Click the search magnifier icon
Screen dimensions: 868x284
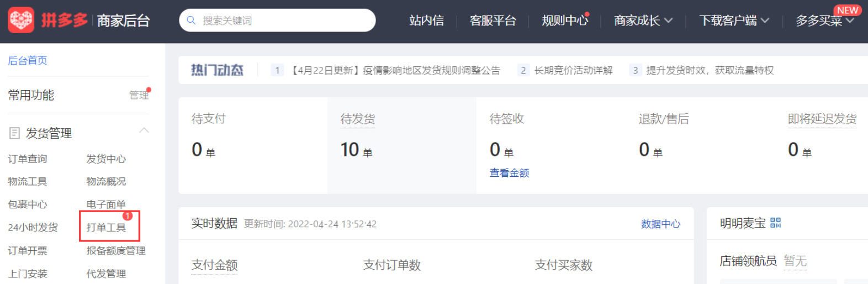click(x=192, y=20)
